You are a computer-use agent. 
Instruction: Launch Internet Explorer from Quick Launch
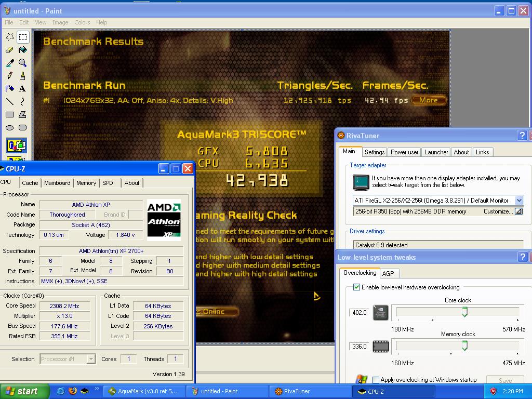60,391
